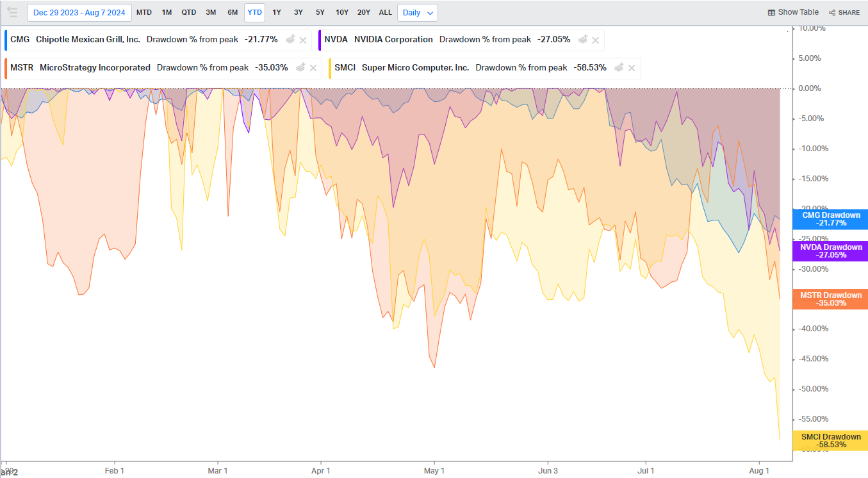This screenshot has height=478, width=868.
Task: Open the Dec 29 2023 - Aug 7 2024 date range
Action: [x=79, y=13]
